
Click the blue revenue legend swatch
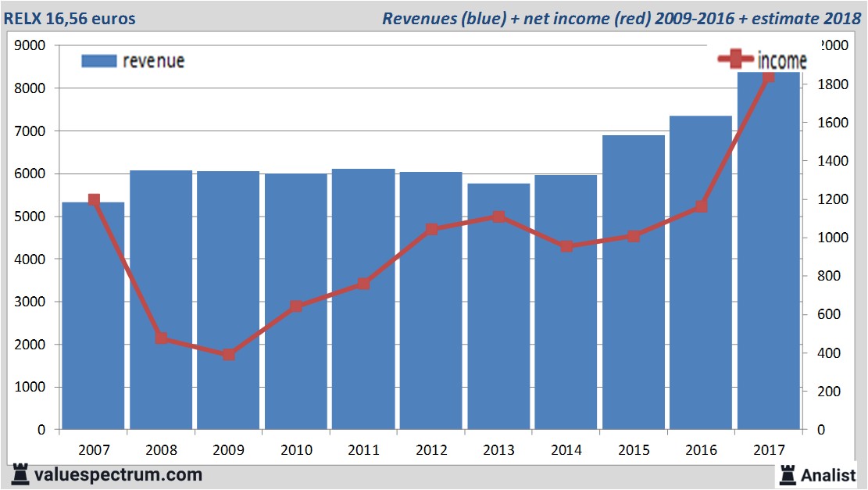click(98, 61)
